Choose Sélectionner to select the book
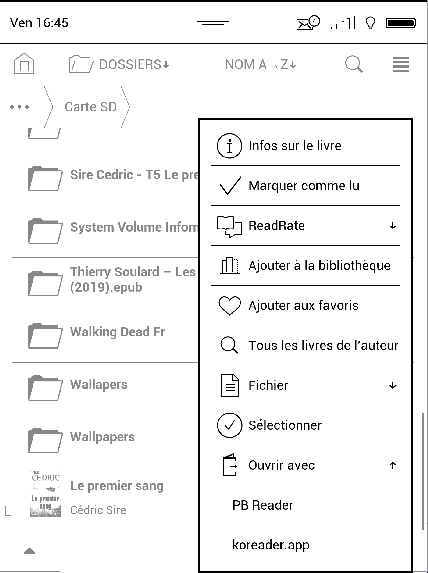The width and height of the screenshot is (428, 573). pos(306,425)
